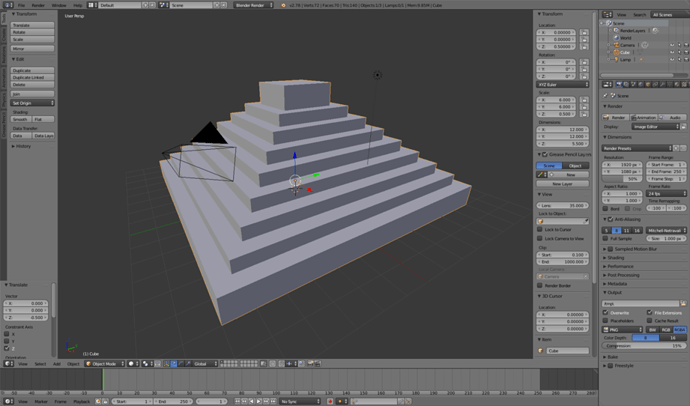Click the Duplicate button
Viewport: 690px width, 406px height.
click(x=33, y=70)
